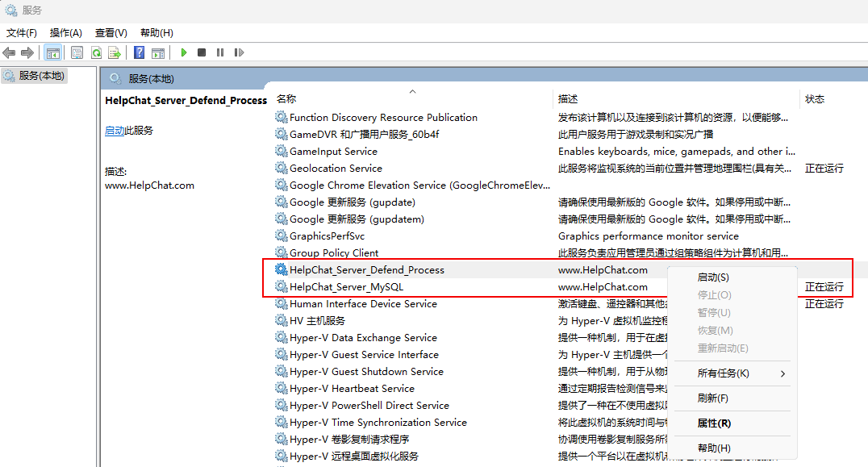Click the gear icon beside GraphicsPerfSvc

tap(282, 236)
